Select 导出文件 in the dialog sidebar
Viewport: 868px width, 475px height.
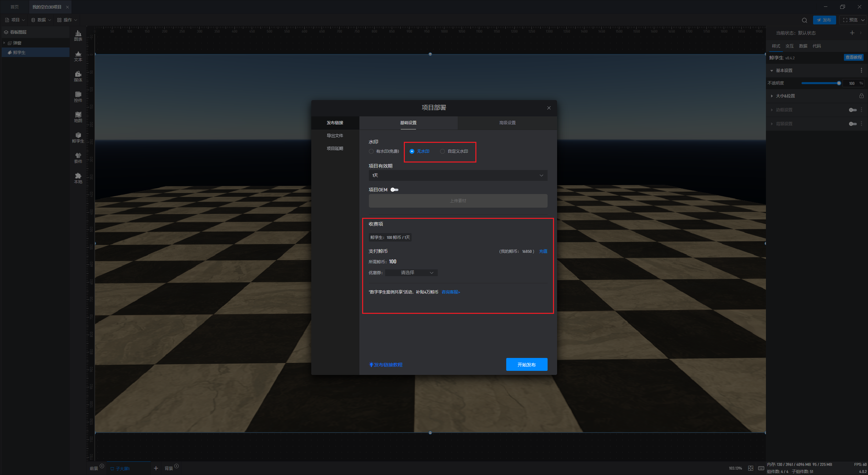pos(335,136)
